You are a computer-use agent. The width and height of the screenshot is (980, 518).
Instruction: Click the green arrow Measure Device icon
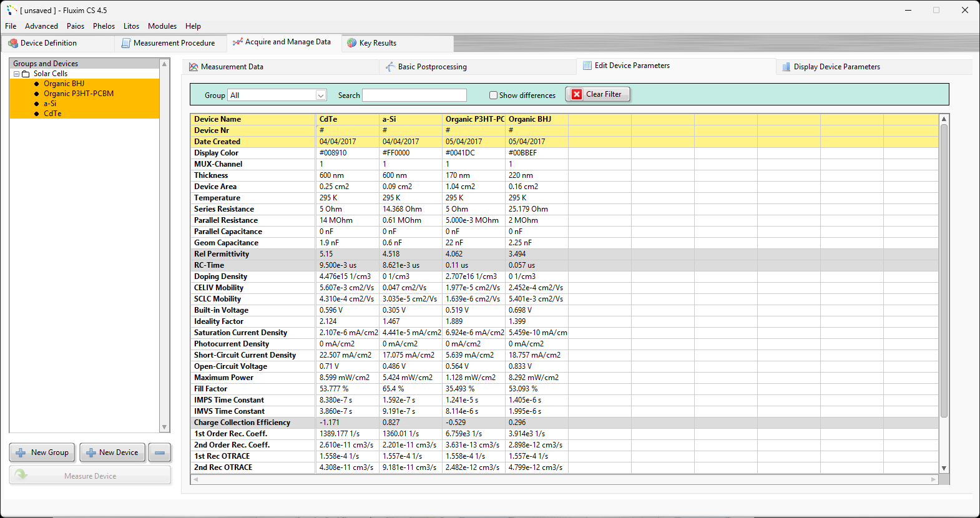[x=21, y=475]
